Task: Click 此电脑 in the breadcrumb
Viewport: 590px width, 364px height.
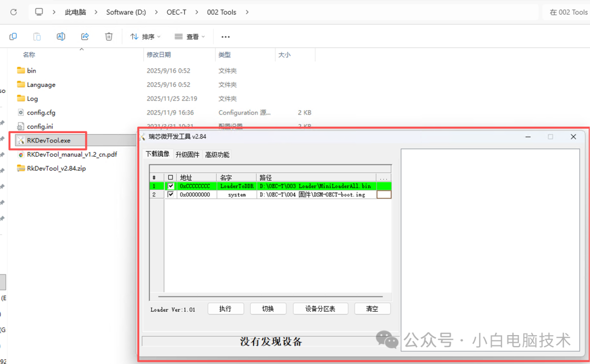Action: tap(75, 12)
